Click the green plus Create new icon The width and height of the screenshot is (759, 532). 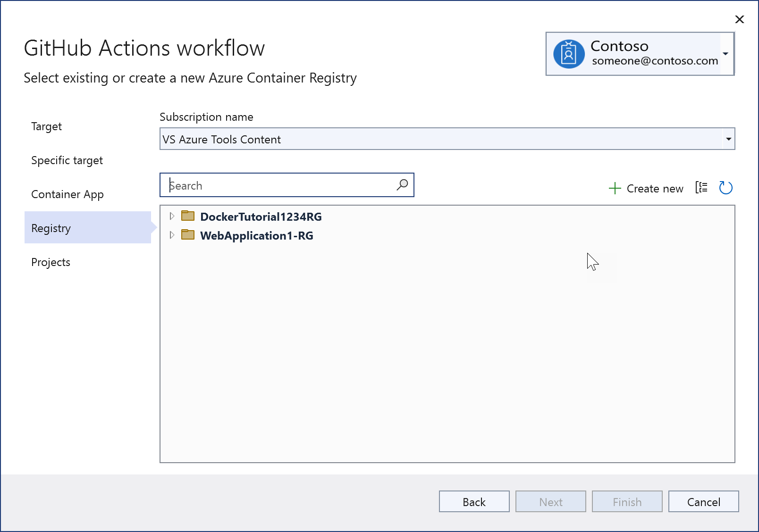pyautogui.click(x=615, y=188)
